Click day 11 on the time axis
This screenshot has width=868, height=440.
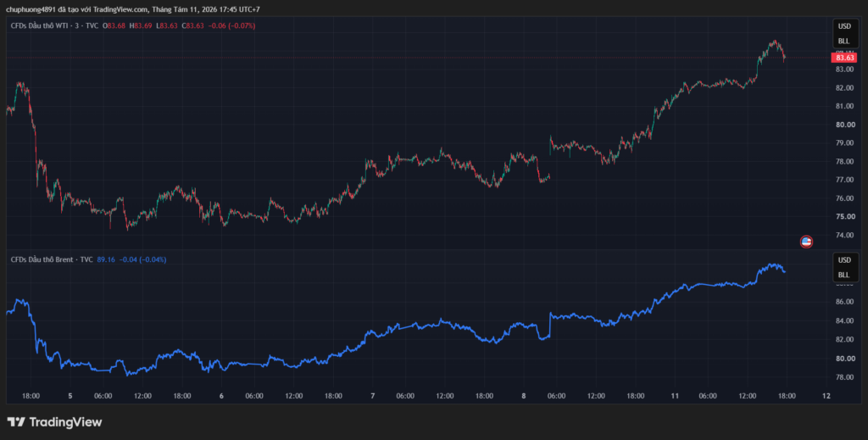pos(675,396)
